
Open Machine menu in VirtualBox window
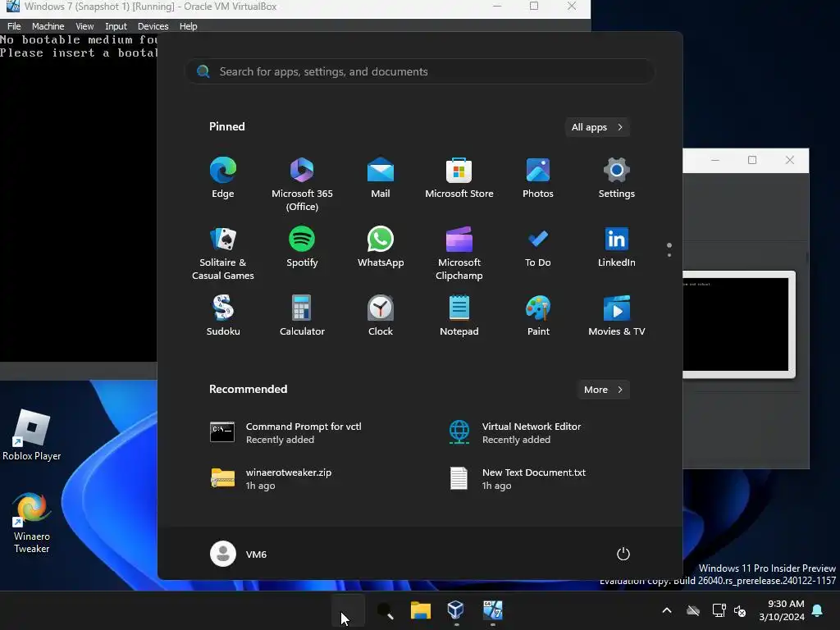point(48,26)
